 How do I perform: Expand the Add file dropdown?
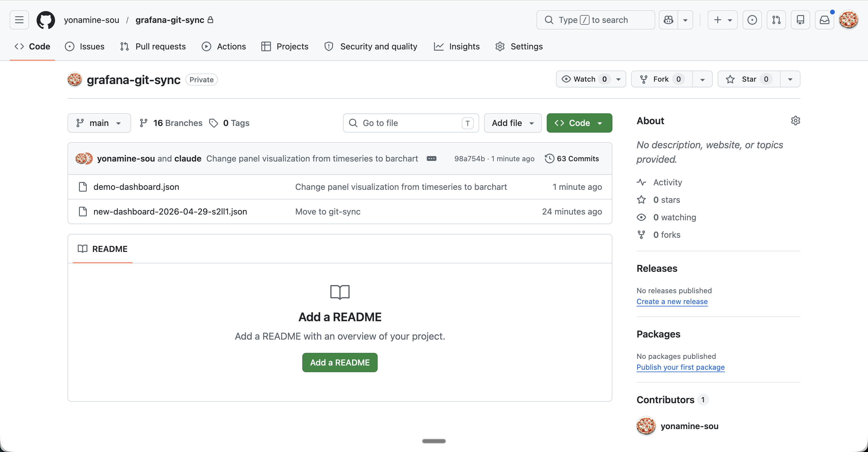pos(512,123)
